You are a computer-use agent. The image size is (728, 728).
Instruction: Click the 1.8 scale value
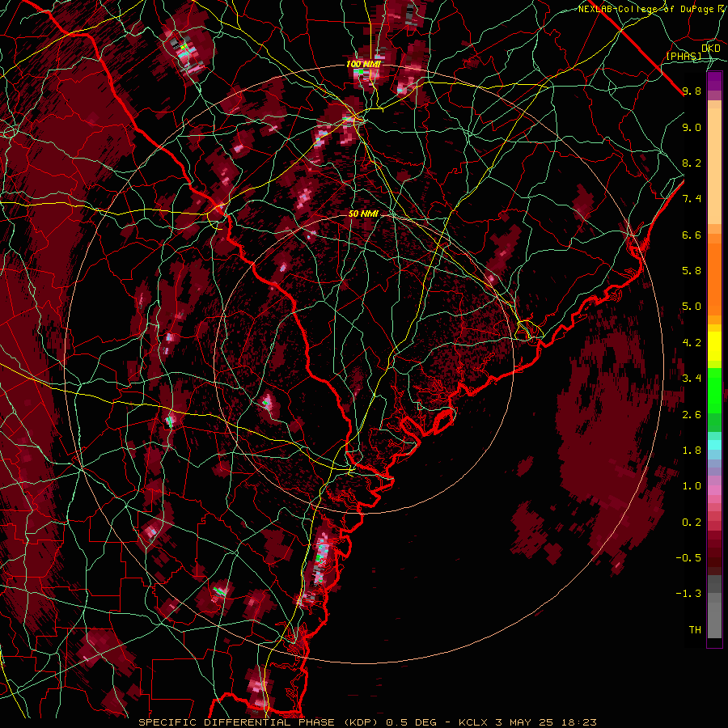tap(692, 451)
